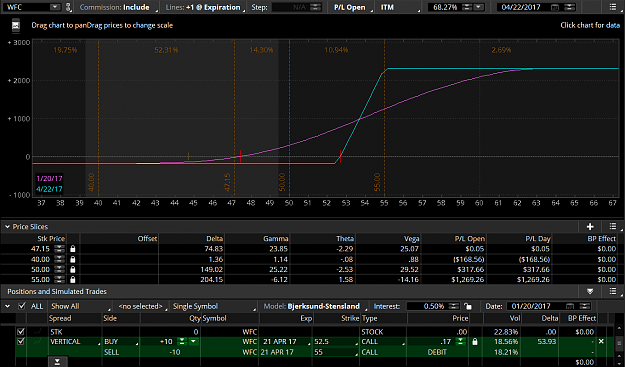Click the Gamma column header
Viewport: 625px width, 367px height.
[x=275, y=238]
